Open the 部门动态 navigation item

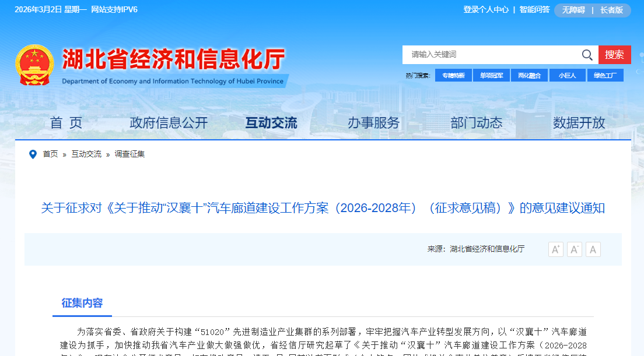(477, 123)
